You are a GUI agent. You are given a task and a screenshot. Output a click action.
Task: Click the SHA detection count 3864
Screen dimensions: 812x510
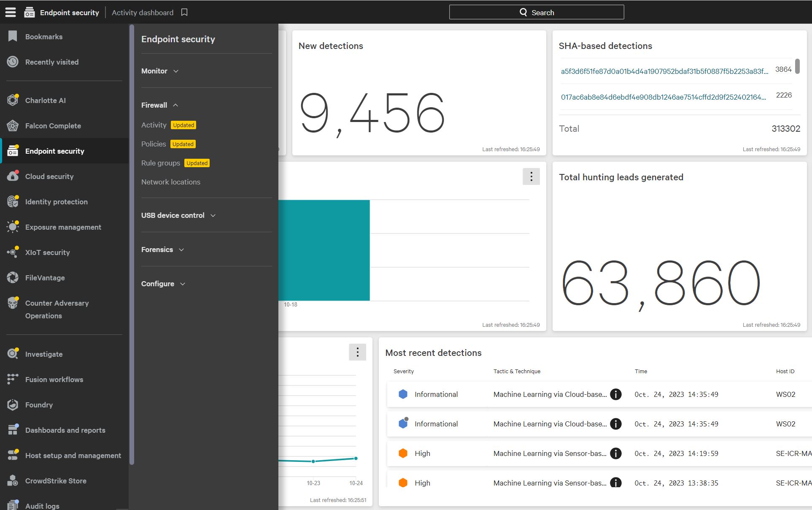click(783, 69)
